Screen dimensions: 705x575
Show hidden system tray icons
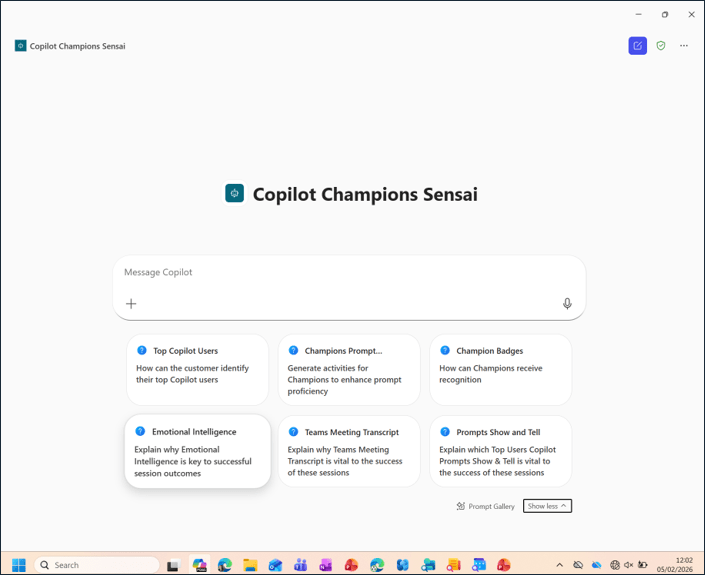[x=559, y=565]
